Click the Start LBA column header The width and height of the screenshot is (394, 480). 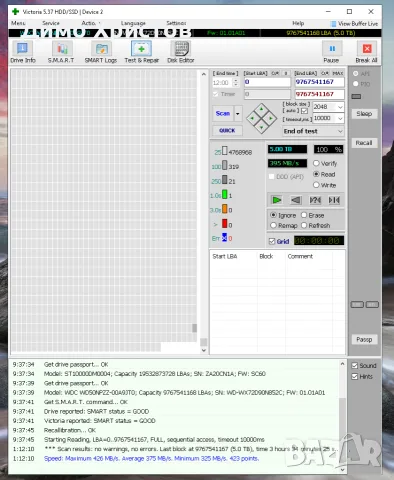[x=225, y=256]
